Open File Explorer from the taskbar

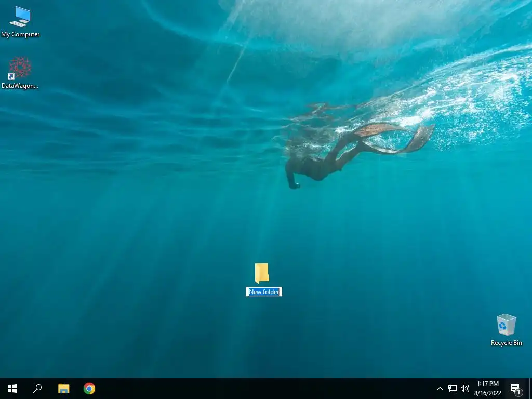click(x=63, y=389)
